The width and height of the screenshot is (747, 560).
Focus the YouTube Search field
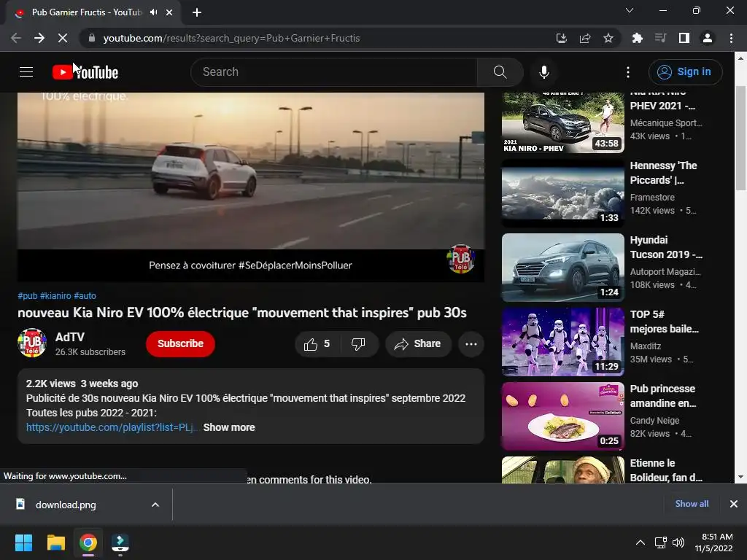point(333,72)
